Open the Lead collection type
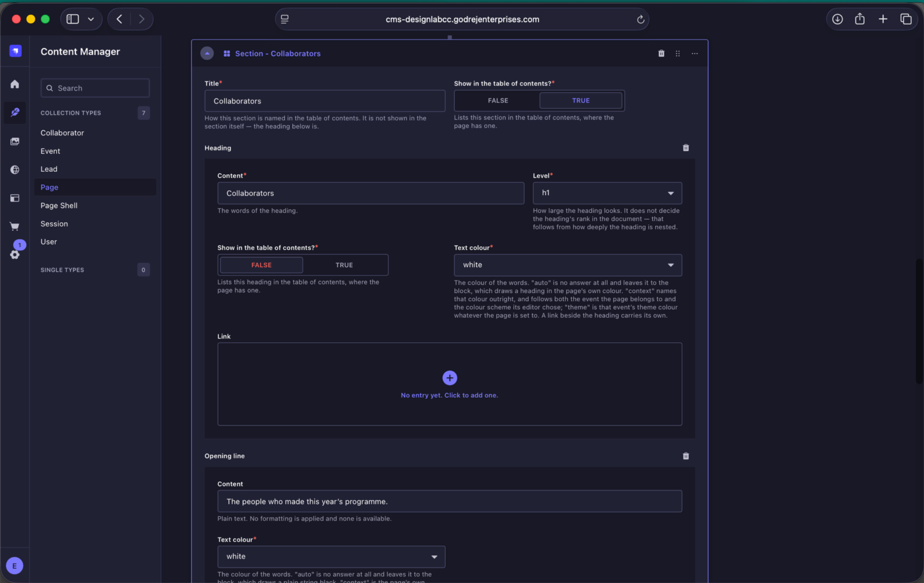This screenshot has height=583, width=924. coord(49,169)
